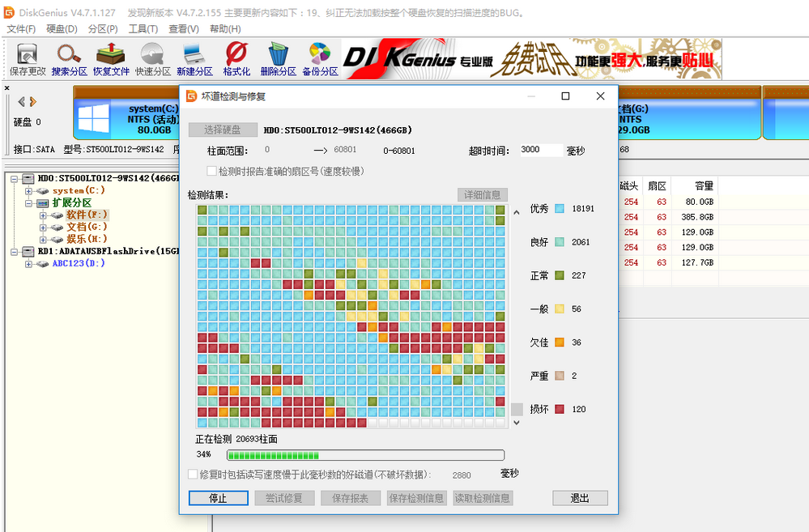Go to next disk with right arrow
The image size is (809, 532).
pyautogui.click(x=33, y=102)
